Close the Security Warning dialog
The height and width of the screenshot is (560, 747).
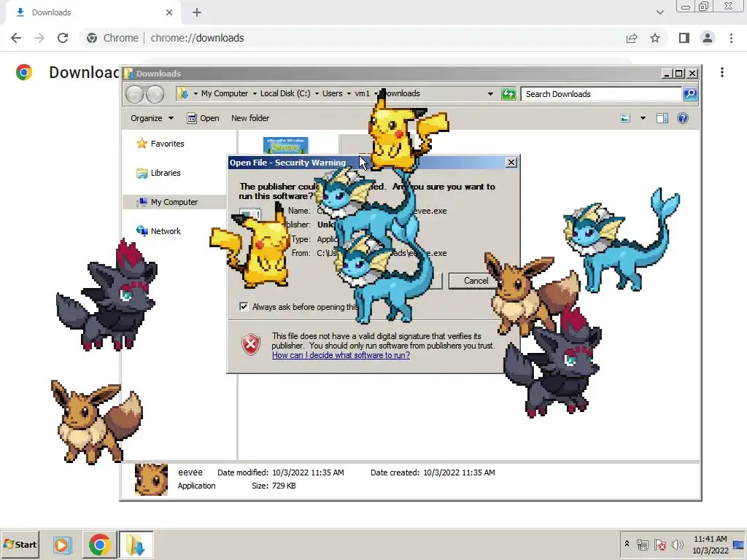point(511,163)
